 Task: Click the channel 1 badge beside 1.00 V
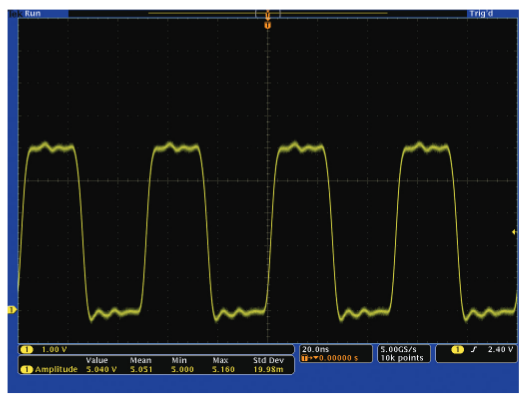(x=26, y=349)
